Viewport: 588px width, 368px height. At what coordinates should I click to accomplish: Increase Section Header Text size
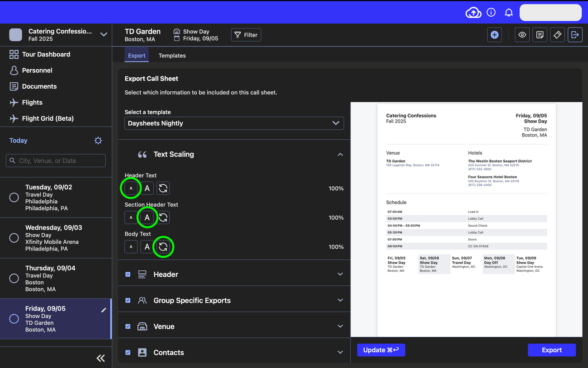[147, 217]
